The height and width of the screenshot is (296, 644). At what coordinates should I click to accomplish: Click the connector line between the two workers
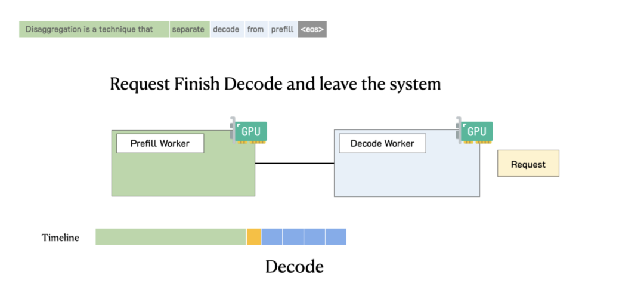click(295, 163)
